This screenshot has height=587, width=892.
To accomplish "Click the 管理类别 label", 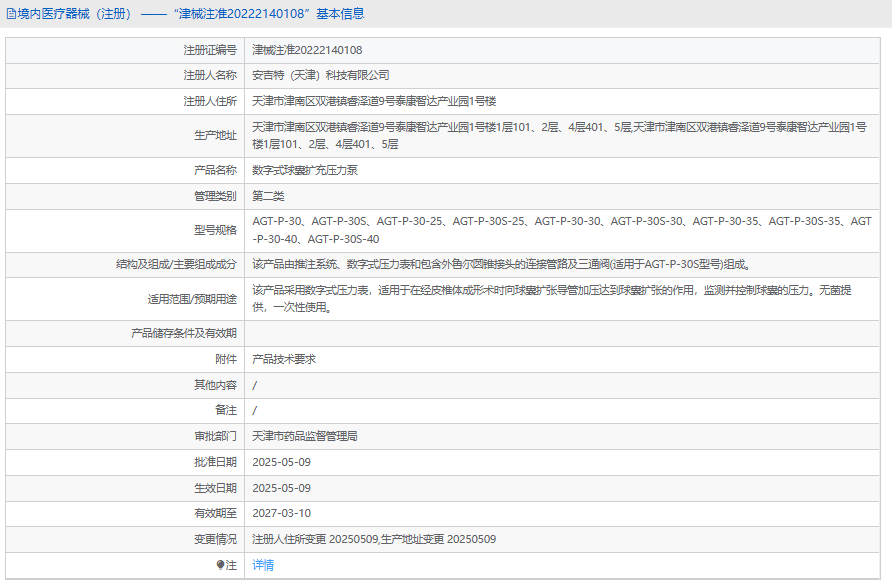I will [216, 196].
